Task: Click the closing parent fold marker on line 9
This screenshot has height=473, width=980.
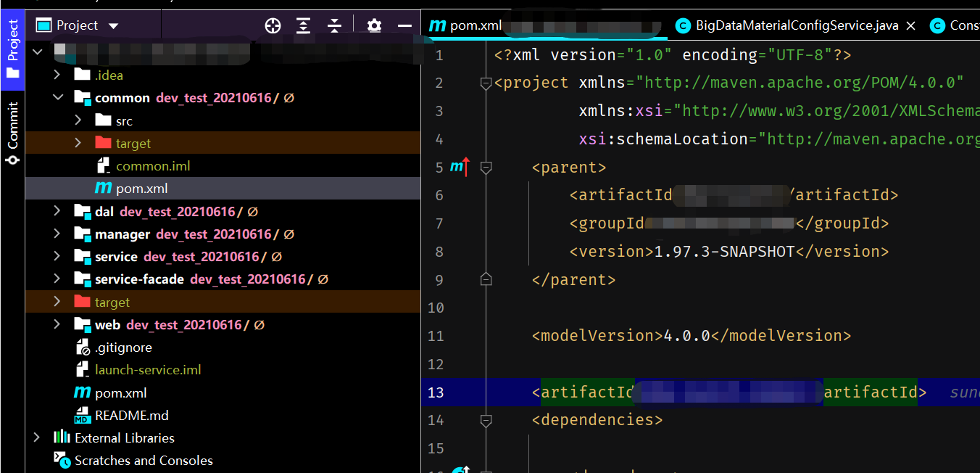Action: [486, 279]
